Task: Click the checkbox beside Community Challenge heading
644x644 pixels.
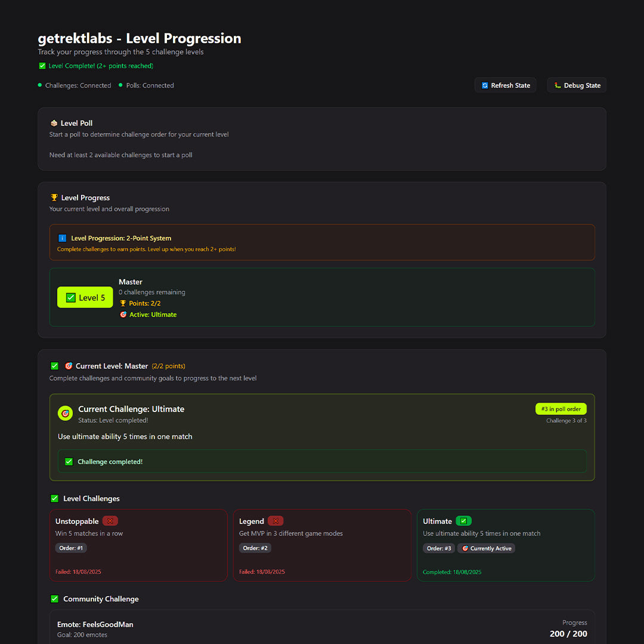Action: (55, 599)
